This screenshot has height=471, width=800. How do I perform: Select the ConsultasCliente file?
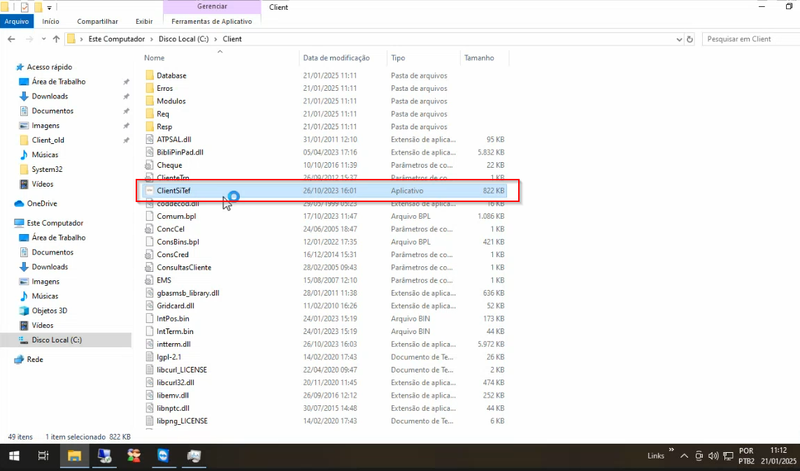(x=184, y=267)
